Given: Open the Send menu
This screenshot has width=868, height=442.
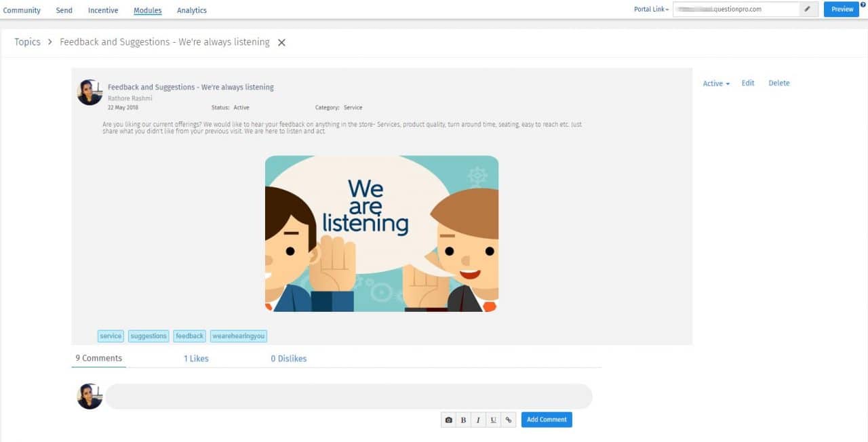Looking at the screenshot, I should point(64,10).
